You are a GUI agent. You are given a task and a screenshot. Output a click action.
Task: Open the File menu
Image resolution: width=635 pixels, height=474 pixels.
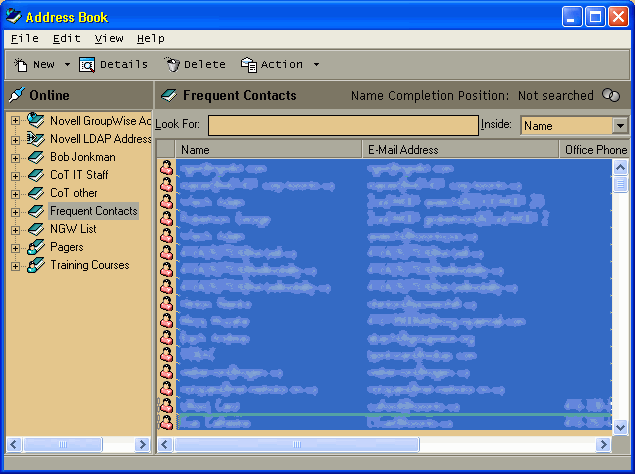click(x=25, y=38)
